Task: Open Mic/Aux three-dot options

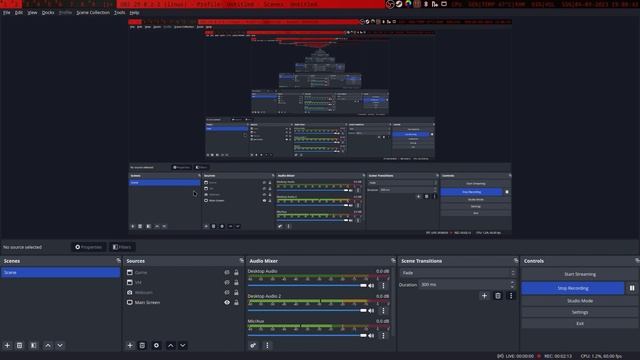Action: click(x=383, y=336)
